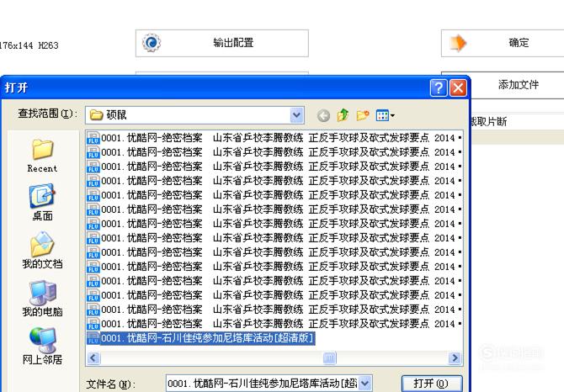Go up one folder level
This screenshot has width=564, height=392.
[343, 115]
